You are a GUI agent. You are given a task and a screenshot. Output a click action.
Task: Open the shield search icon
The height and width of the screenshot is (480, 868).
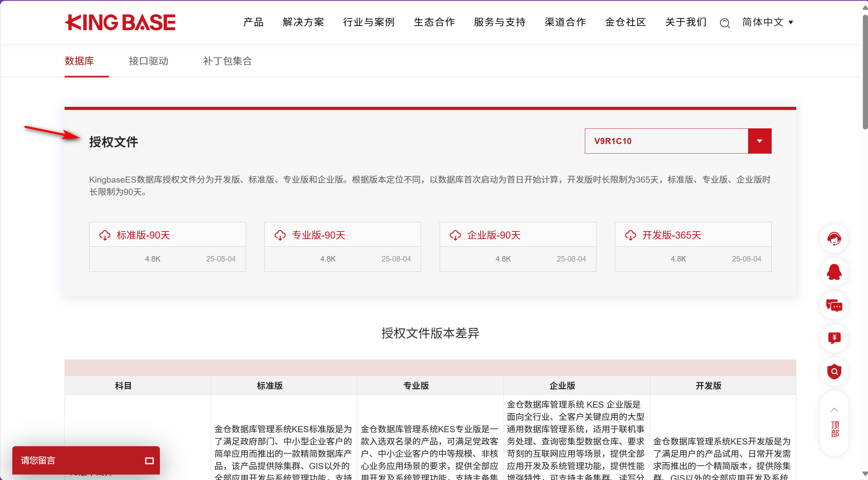click(834, 371)
